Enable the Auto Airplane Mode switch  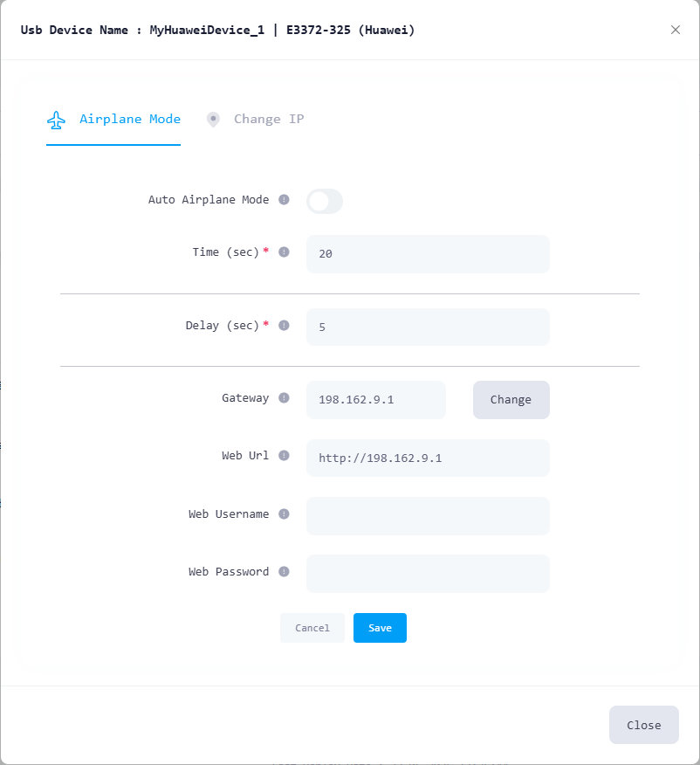coord(325,201)
